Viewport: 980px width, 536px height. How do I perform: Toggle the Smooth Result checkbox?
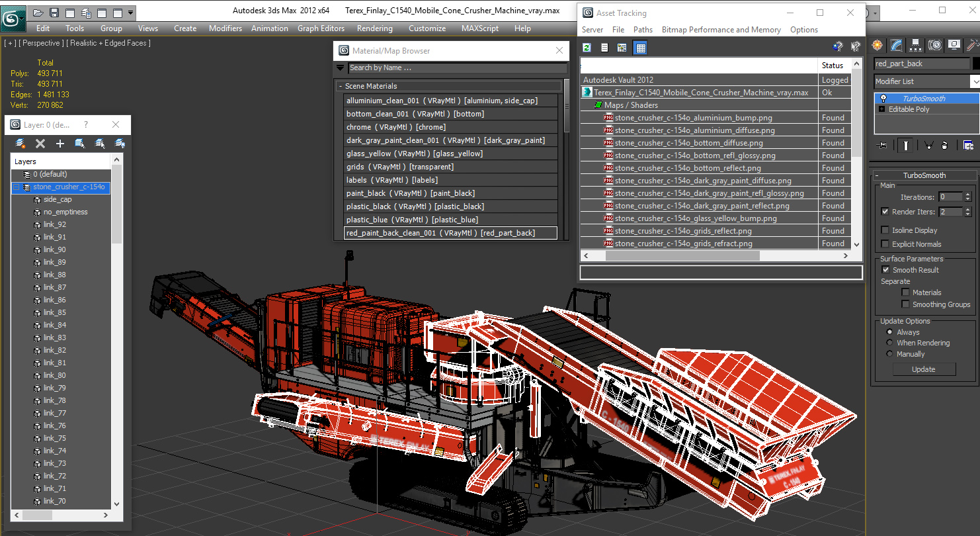pyautogui.click(x=885, y=270)
